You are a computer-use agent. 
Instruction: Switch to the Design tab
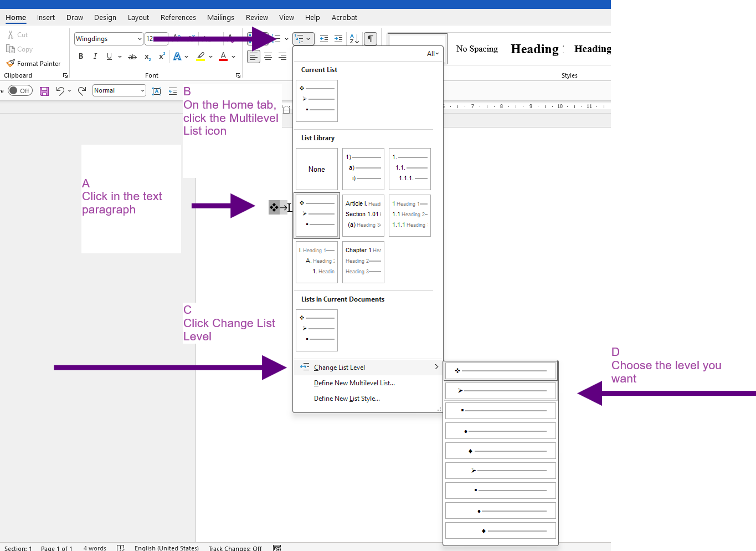105,17
